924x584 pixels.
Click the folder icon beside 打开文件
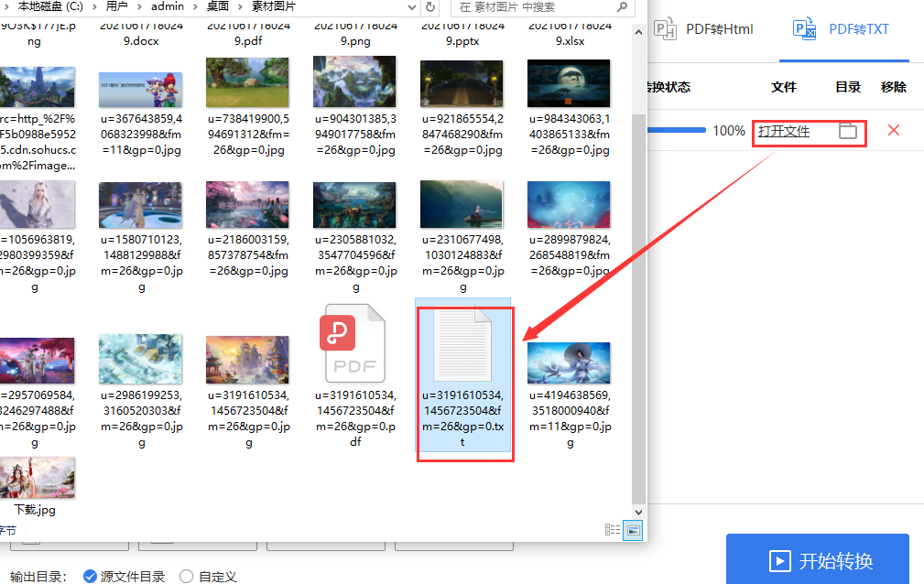[x=847, y=131]
